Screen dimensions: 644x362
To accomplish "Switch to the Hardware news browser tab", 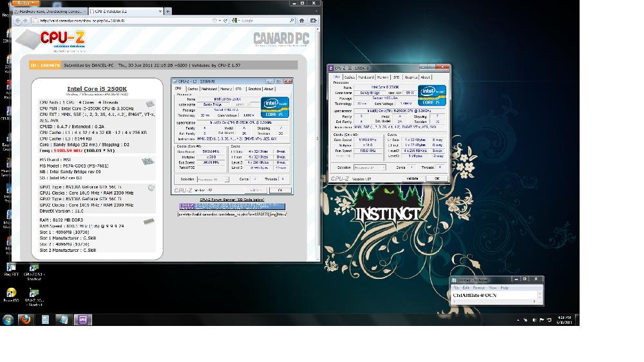I will click(x=50, y=12).
